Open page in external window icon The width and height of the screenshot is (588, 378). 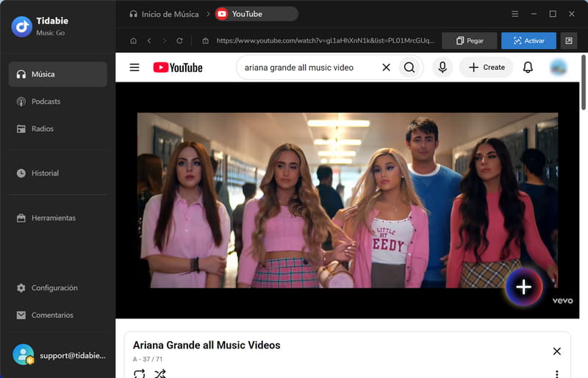[x=569, y=40]
